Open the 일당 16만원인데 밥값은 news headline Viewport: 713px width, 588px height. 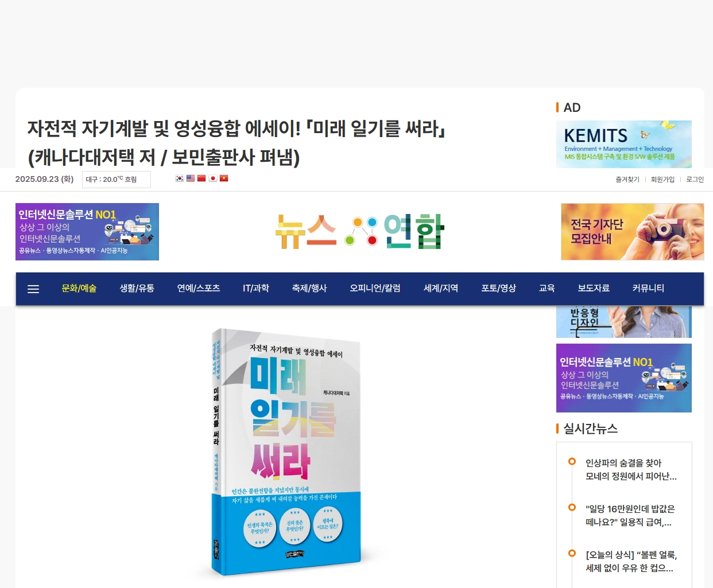[x=630, y=516]
